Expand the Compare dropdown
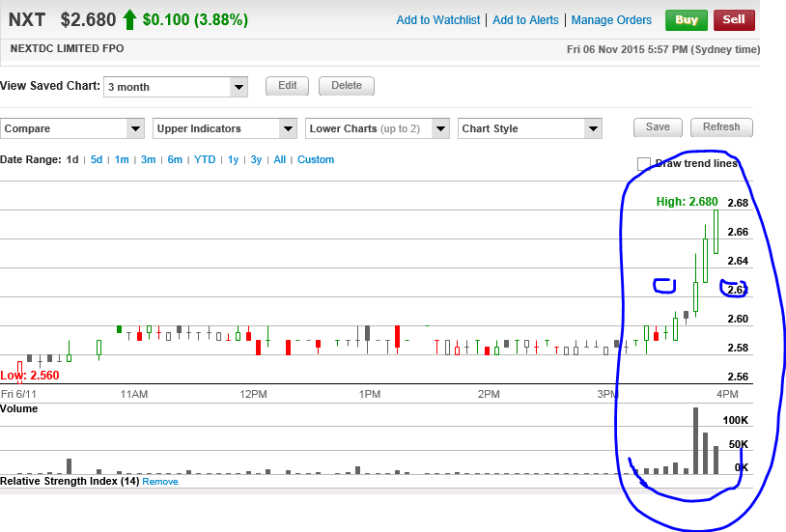 (72, 128)
